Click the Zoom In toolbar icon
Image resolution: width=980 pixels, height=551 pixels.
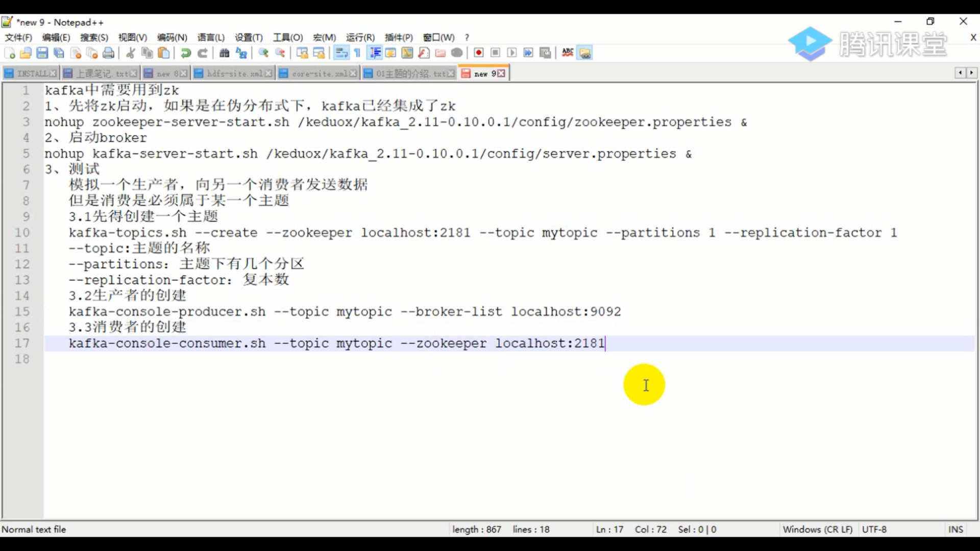[263, 53]
